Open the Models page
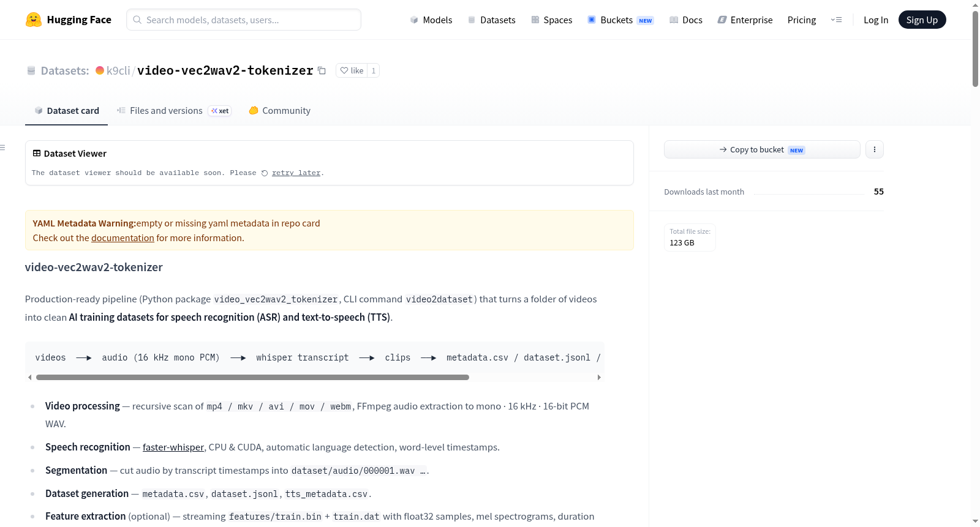 431,20
